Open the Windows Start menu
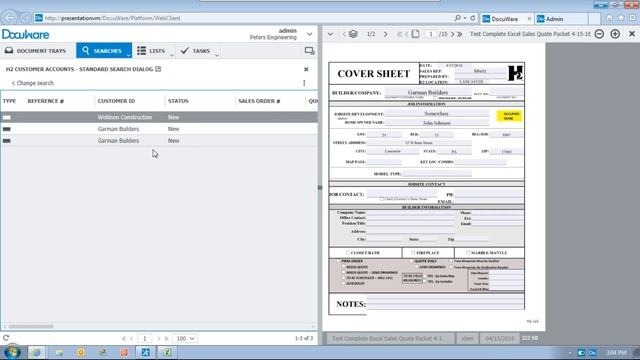This screenshot has width=640, height=360. coord(11,352)
